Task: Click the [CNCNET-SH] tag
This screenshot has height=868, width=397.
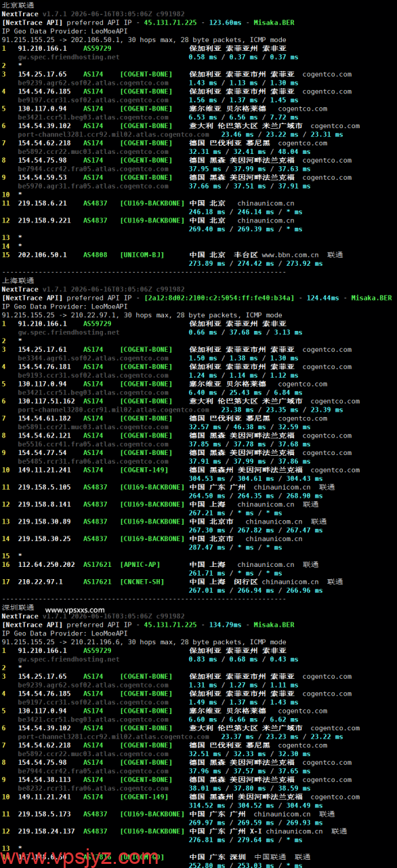Action: 142,582
